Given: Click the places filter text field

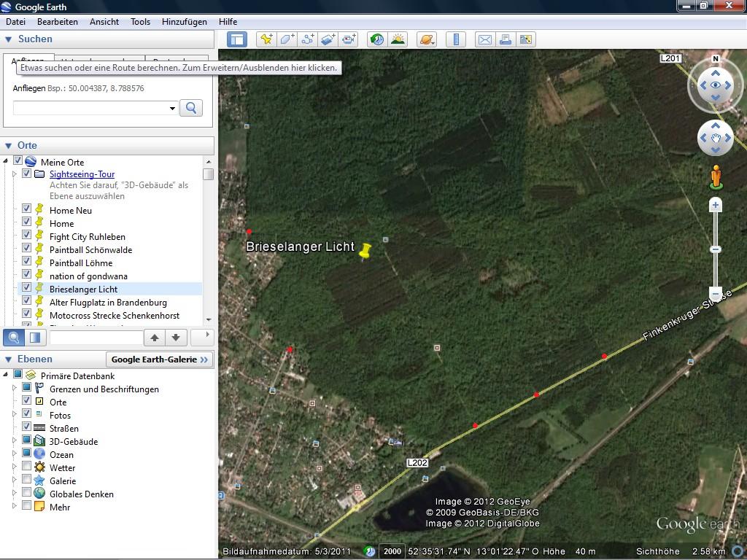Looking at the screenshot, I should coord(96,338).
